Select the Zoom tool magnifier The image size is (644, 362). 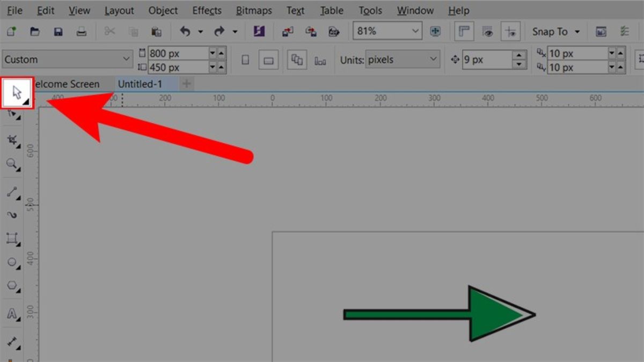point(12,165)
